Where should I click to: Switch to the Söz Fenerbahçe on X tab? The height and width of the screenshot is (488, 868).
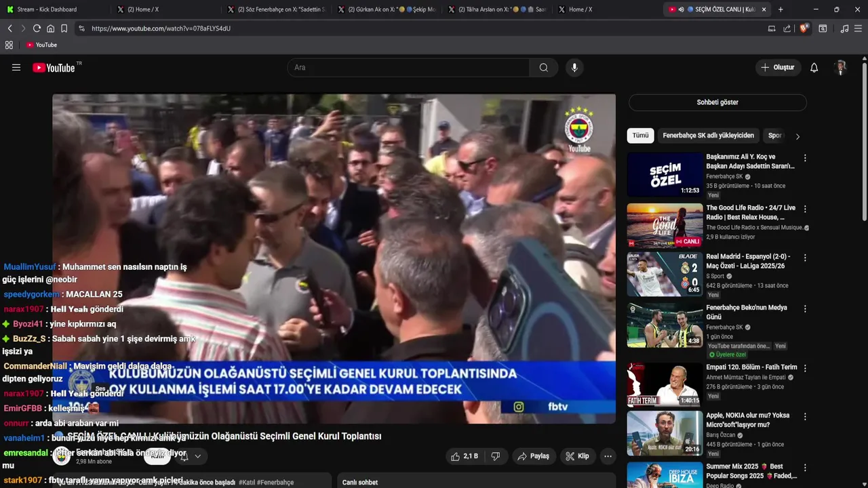coord(276,9)
